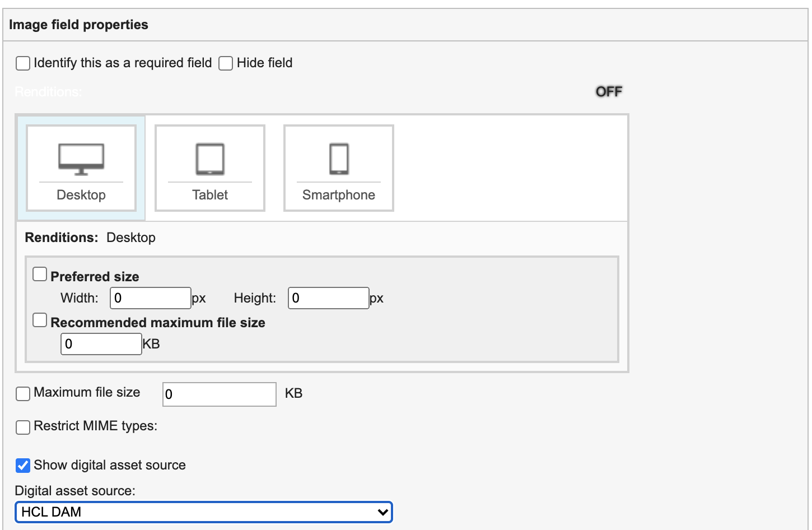812x530 pixels.
Task: Check "Identify this as a required field"
Action: point(22,63)
